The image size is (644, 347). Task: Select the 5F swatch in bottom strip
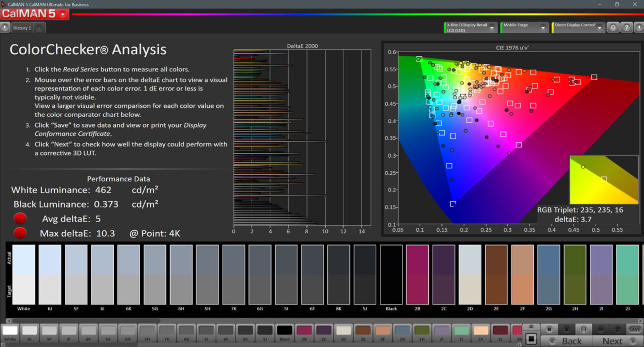[x=49, y=333]
